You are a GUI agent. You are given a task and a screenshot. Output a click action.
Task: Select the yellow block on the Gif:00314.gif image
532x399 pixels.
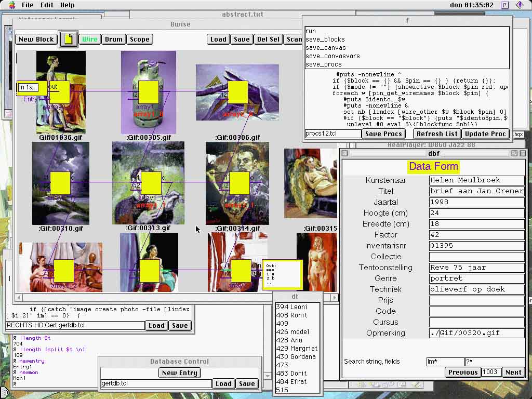[240, 183]
